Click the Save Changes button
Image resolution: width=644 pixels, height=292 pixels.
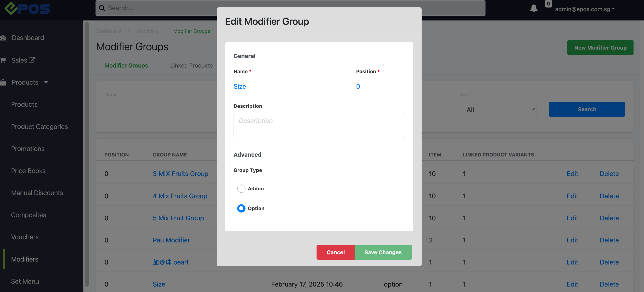(x=383, y=252)
